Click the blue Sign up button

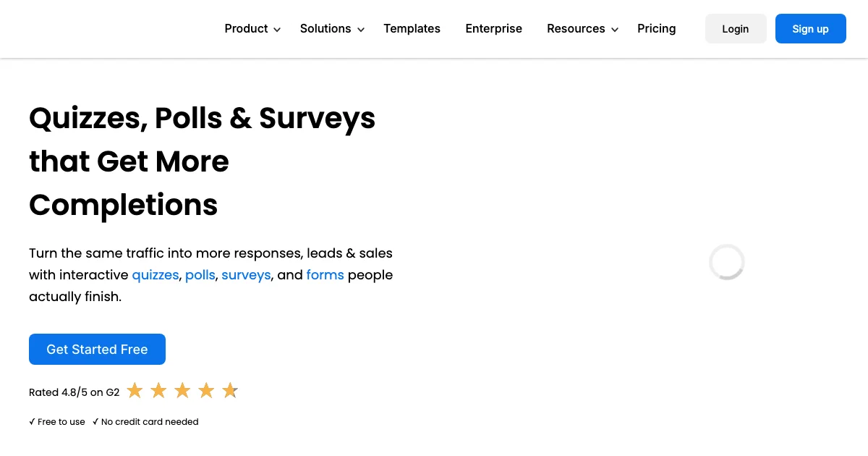(x=810, y=29)
